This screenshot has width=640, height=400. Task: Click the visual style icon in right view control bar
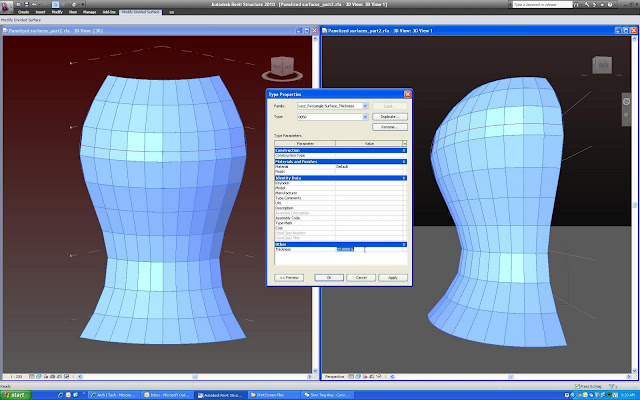tap(358, 376)
